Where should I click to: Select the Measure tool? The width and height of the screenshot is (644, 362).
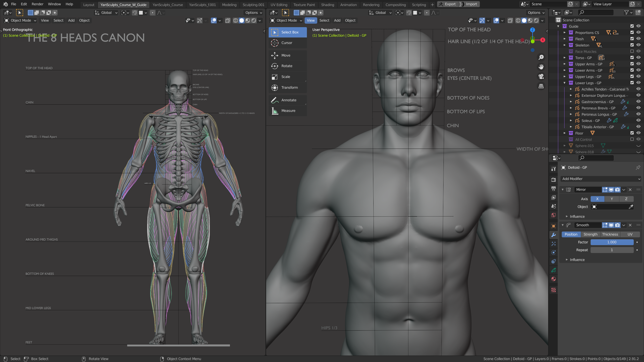[288, 111]
